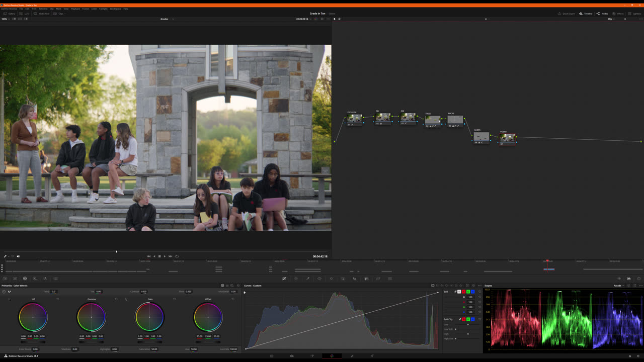Reset the Lift color wheel

[58, 299]
